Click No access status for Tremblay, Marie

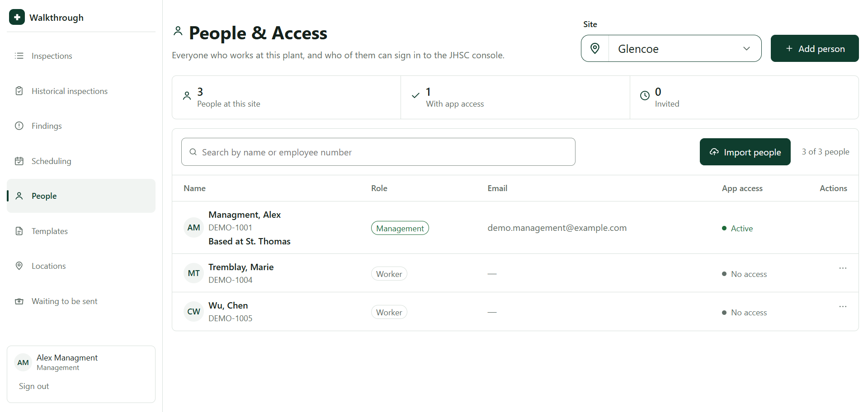click(x=745, y=274)
